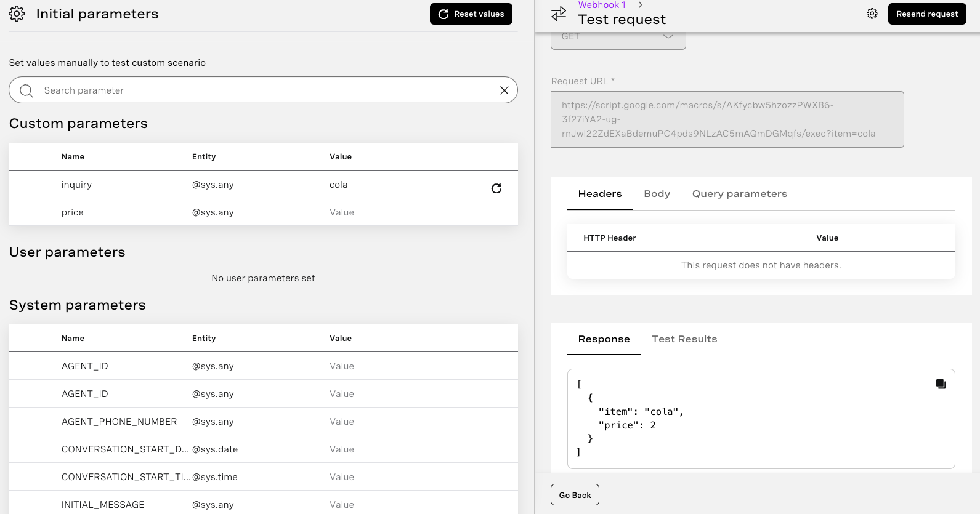This screenshot has width=980, height=514.
Task: Click the @sys.time entity cell
Action: pyautogui.click(x=215, y=477)
